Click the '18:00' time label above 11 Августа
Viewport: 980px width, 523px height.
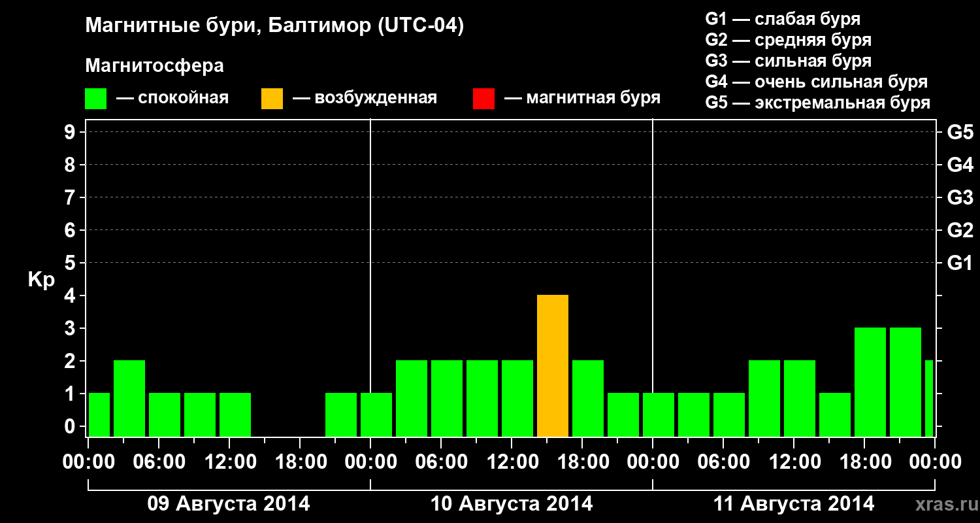point(864,462)
